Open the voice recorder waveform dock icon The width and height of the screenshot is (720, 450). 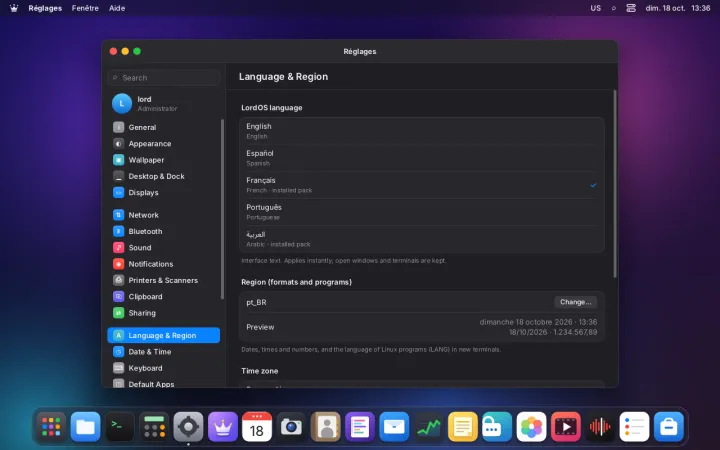coord(600,427)
